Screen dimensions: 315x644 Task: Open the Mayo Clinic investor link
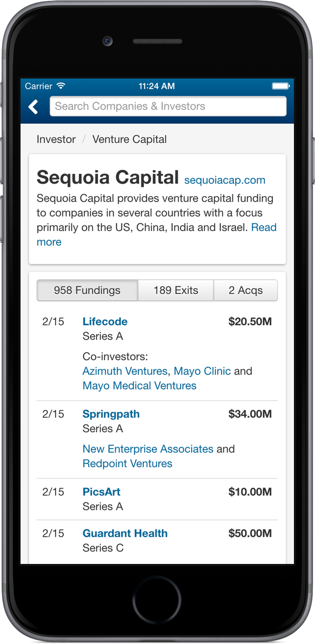click(x=202, y=371)
